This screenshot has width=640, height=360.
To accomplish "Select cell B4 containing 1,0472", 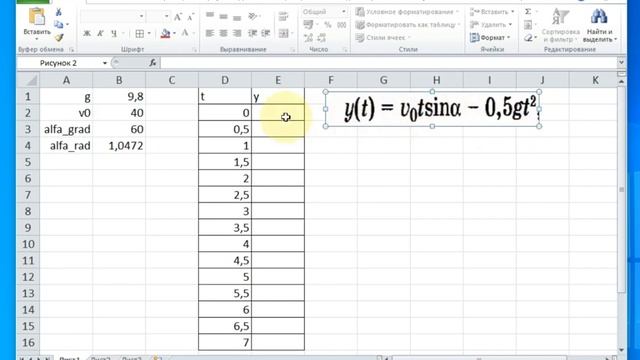I will (x=119, y=146).
